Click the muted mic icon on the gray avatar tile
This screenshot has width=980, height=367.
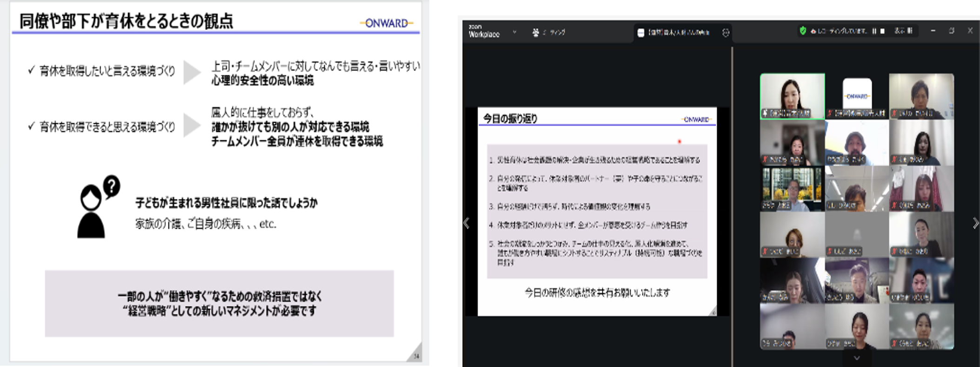(x=830, y=251)
